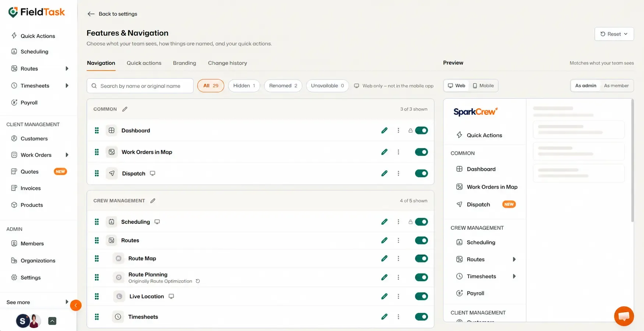Filter by Hidden items
The height and width of the screenshot is (331, 644).
point(244,86)
